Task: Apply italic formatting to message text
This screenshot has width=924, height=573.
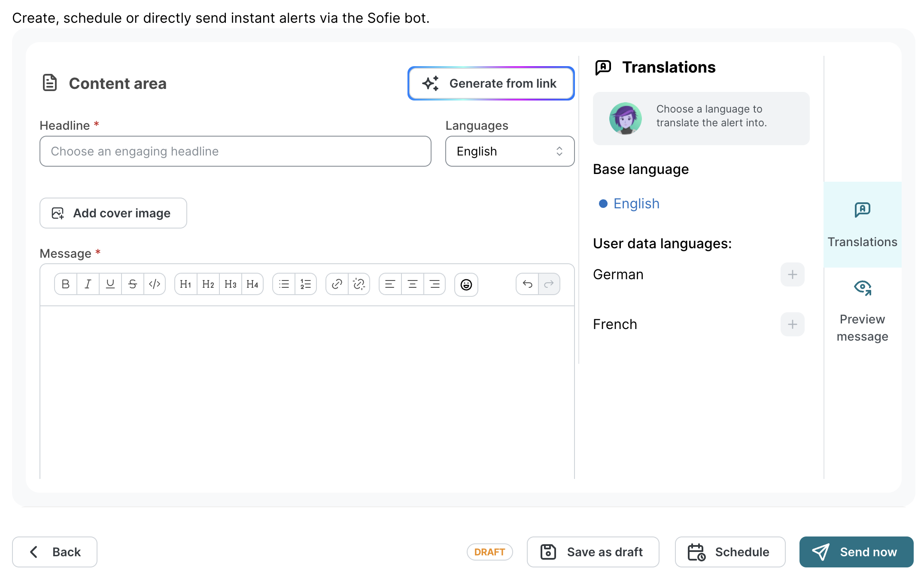Action: click(x=88, y=284)
